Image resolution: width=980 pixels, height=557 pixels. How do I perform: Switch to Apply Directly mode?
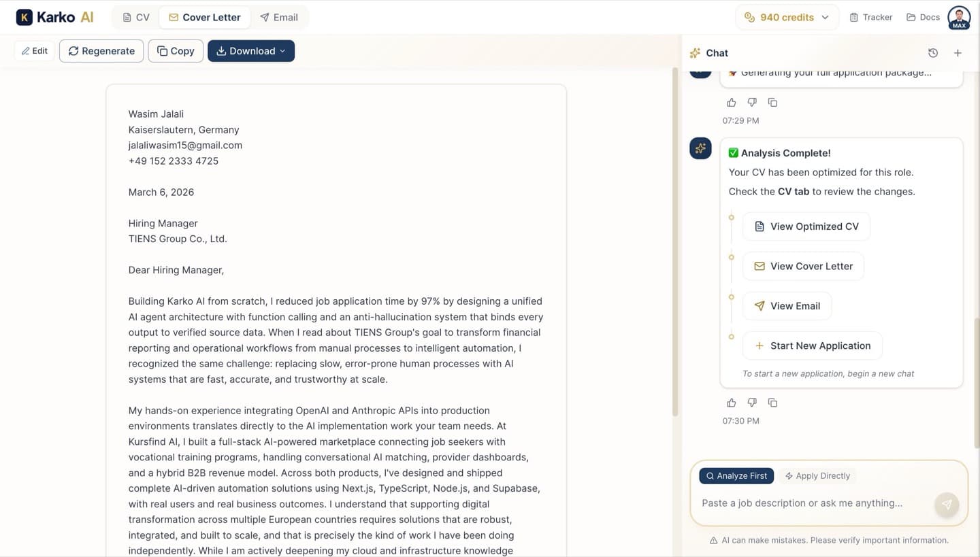(817, 475)
